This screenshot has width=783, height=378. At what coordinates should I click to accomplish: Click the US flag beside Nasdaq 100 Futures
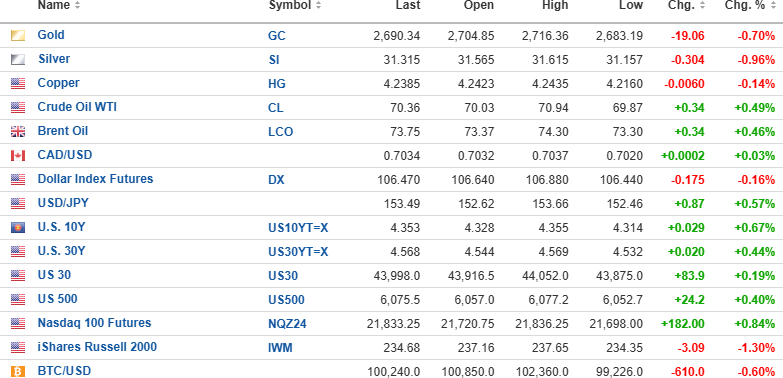(17, 324)
